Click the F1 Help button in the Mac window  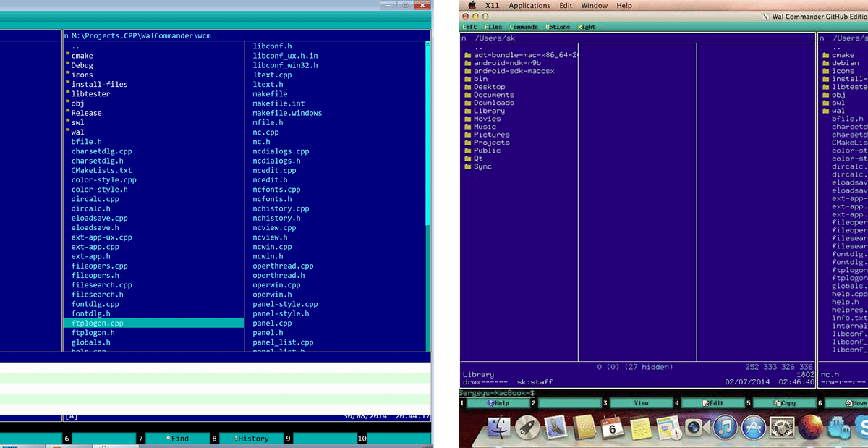(x=498, y=402)
